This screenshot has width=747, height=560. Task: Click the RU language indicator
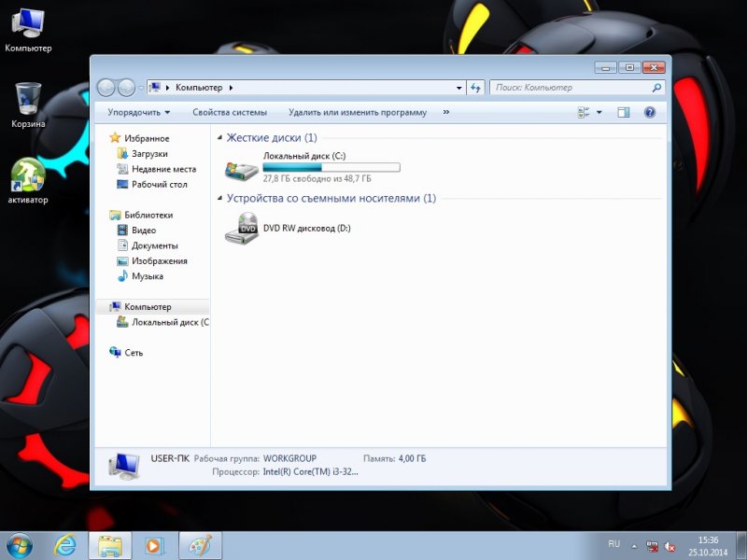[x=613, y=543]
